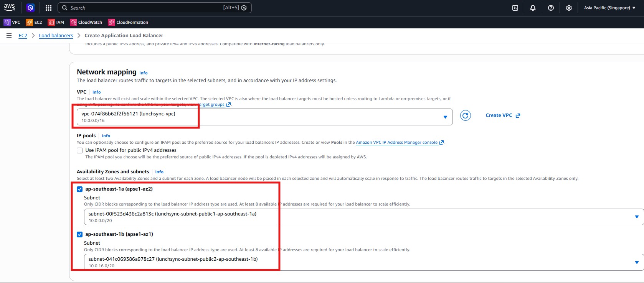Open subnet dropdown for ap-southeast-1a
Viewport: 644px width, 283px height.
(x=636, y=217)
